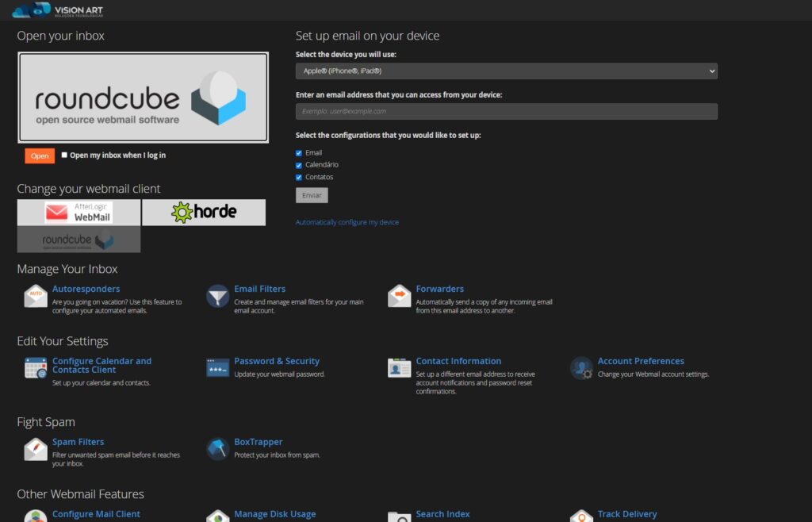Click the Forwarders envelope arrow icon
Screen dimensions: 812x522
400,296
